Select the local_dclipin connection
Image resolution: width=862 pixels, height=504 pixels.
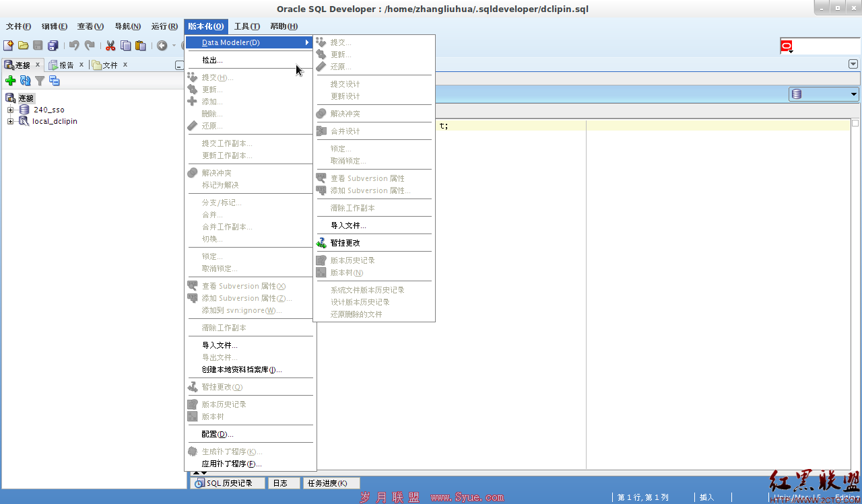[x=55, y=121]
